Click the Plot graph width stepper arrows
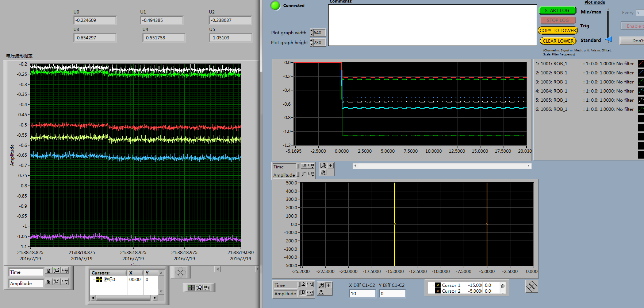This screenshot has width=644, height=308. pyautogui.click(x=311, y=33)
